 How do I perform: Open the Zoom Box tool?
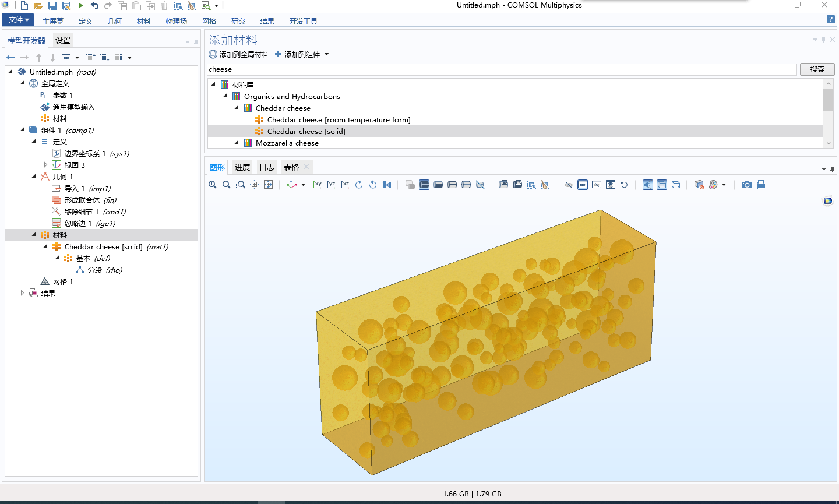239,185
